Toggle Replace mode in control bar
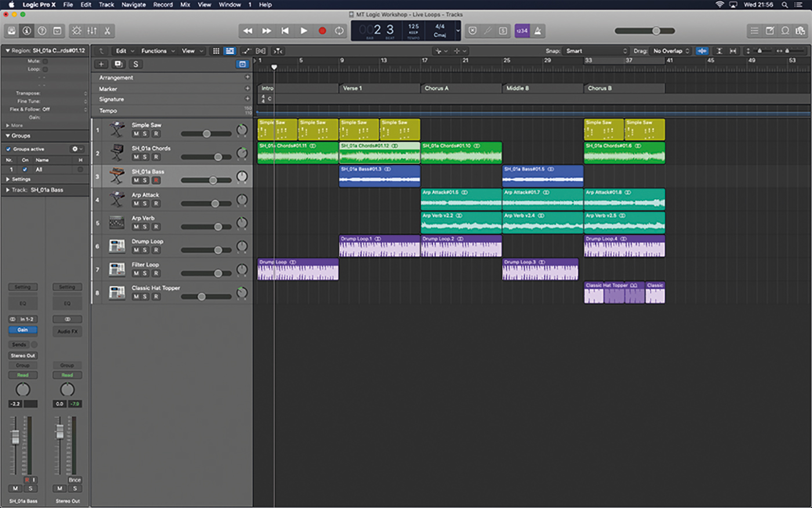 [x=473, y=31]
